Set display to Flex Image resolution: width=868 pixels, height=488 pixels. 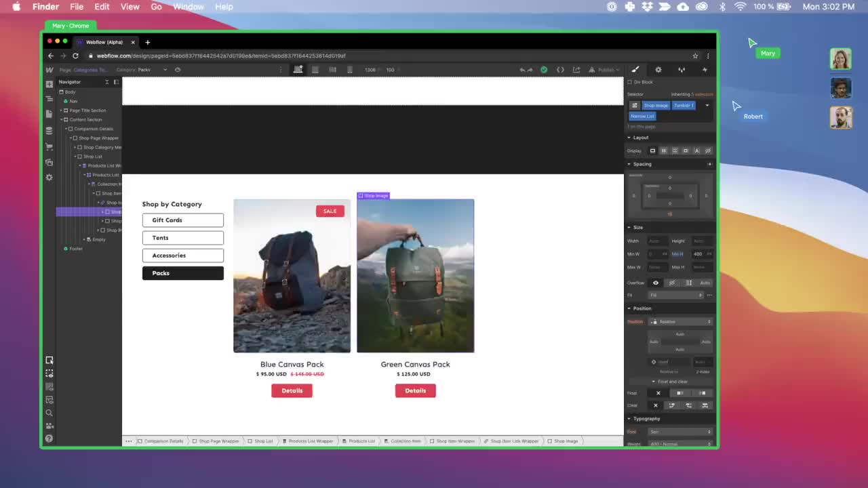[664, 150]
